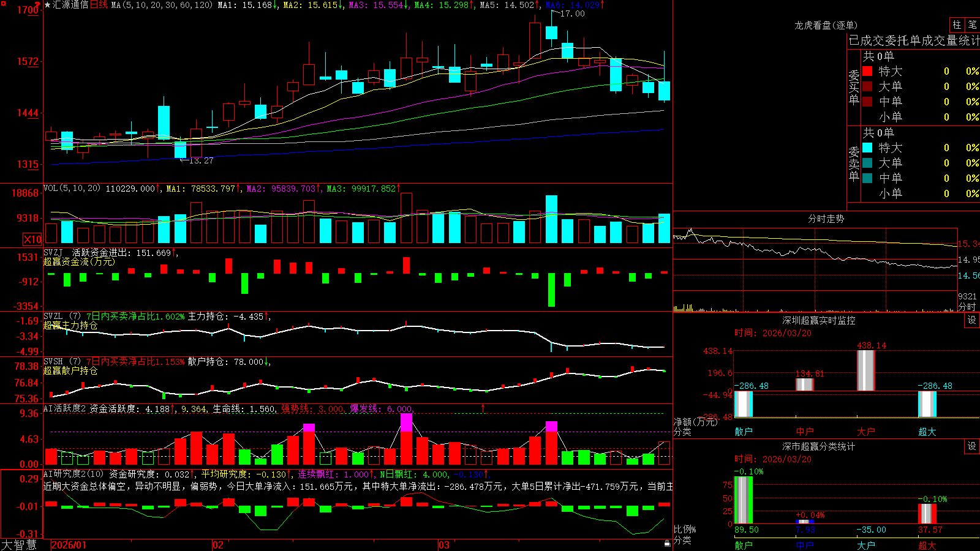Select the 汇源通信 stock name

(70, 5)
